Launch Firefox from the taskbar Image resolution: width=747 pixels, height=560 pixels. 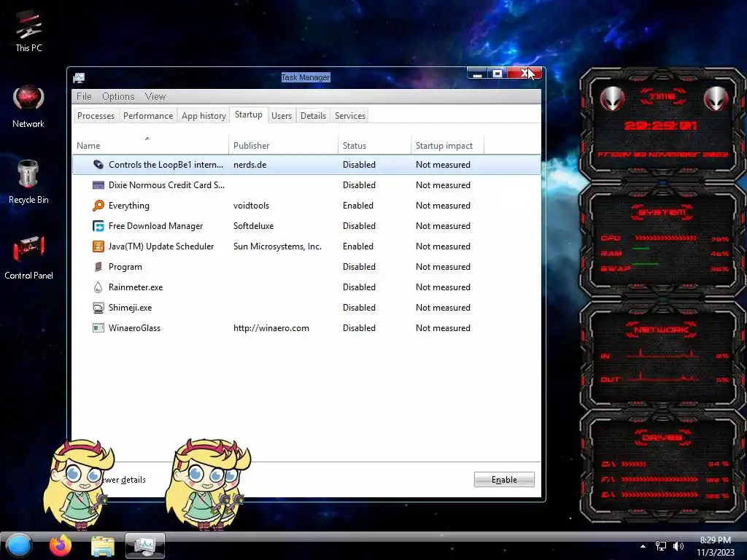[61, 545]
